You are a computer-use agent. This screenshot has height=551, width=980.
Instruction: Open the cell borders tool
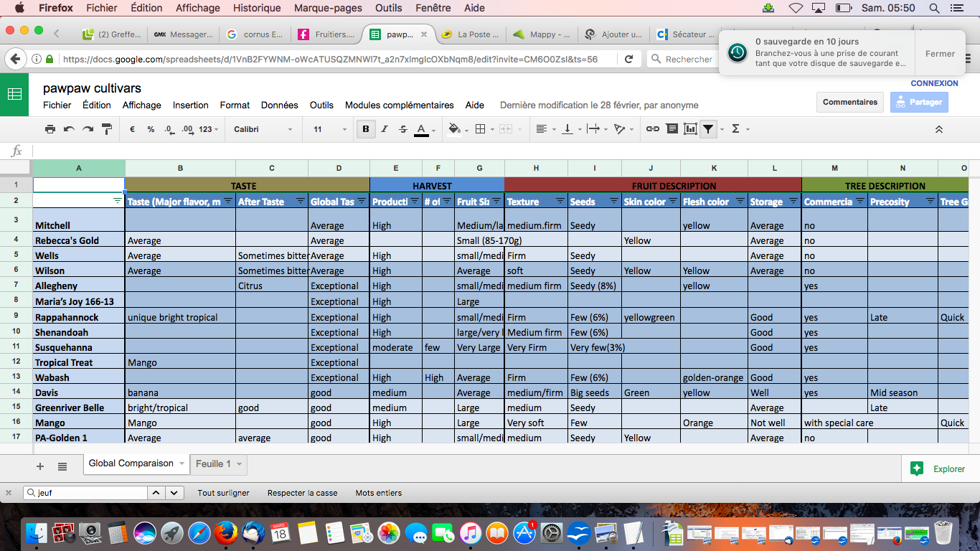[x=481, y=129]
